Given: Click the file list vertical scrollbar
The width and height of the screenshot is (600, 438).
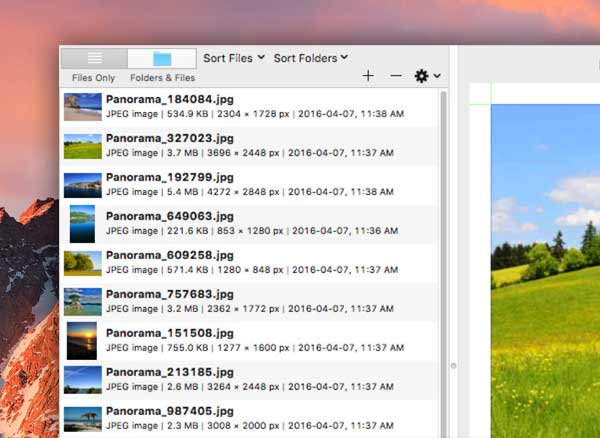Looking at the screenshot, I should [443, 264].
